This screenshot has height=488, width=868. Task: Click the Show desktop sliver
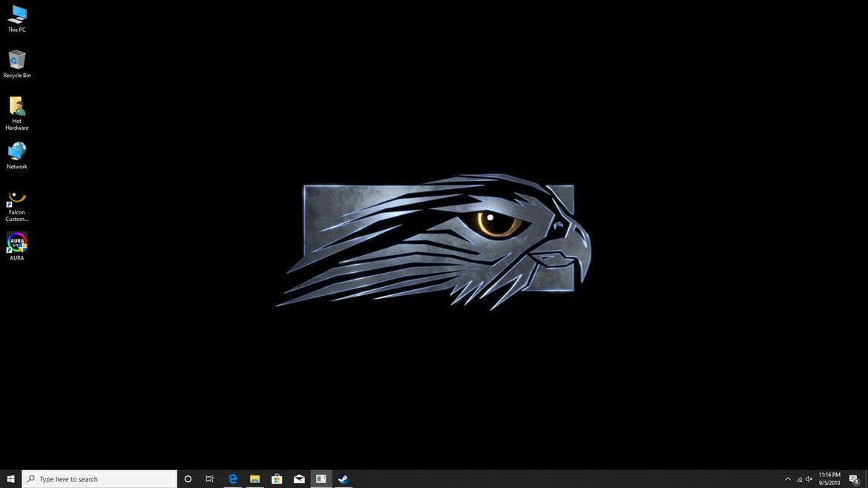click(x=867, y=479)
